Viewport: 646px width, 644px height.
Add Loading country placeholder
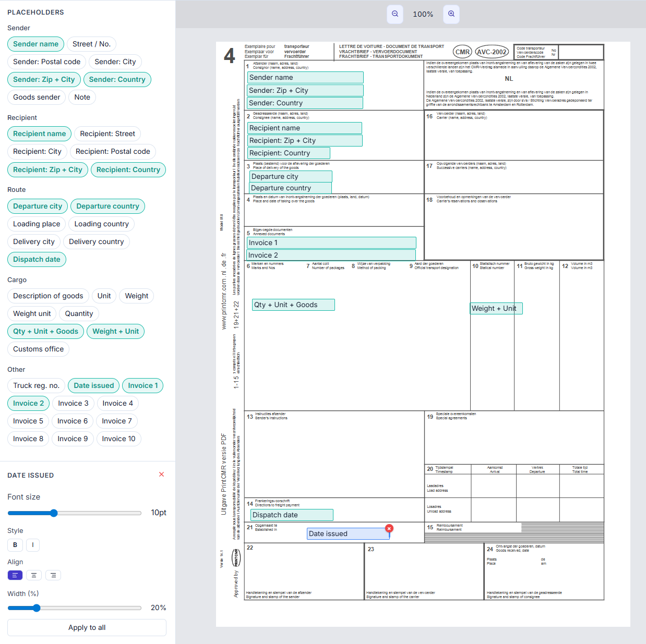tap(101, 224)
